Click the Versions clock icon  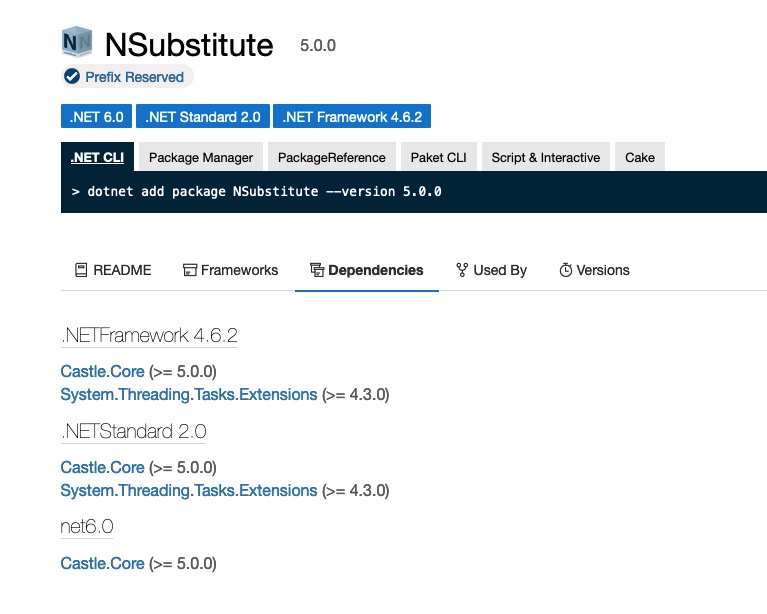point(565,270)
